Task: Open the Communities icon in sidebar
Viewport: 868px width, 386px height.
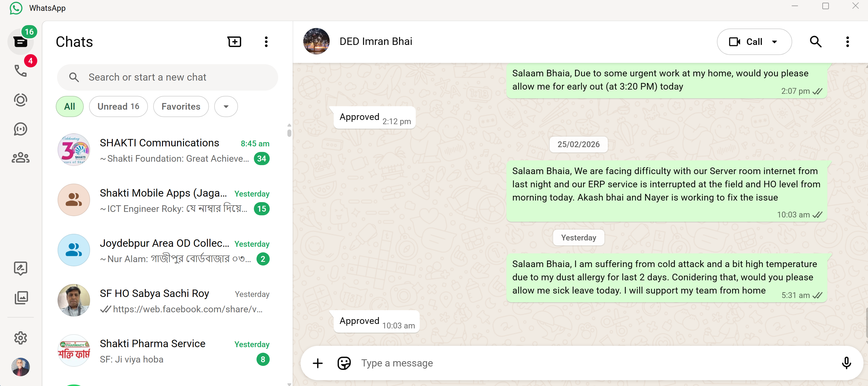Action: [x=21, y=157]
